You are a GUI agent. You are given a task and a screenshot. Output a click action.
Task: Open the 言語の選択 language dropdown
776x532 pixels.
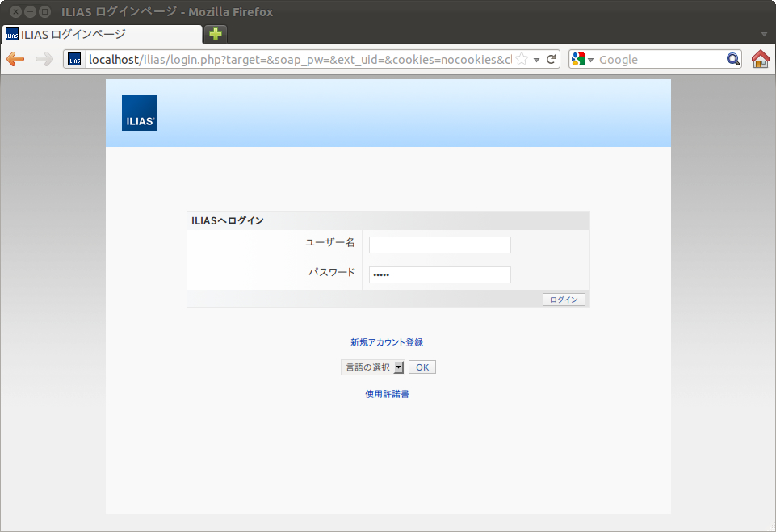372,367
